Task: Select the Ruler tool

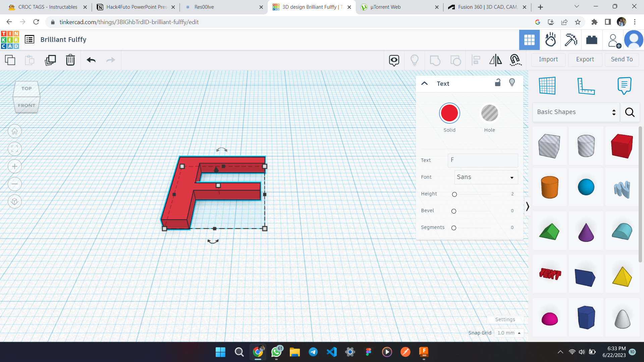Action: click(586, 86)
